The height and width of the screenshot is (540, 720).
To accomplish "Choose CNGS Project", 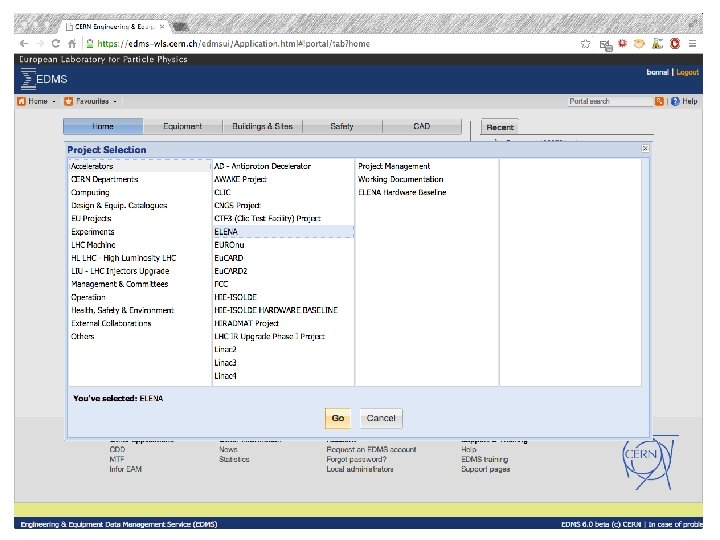I will tap(283, 205).
